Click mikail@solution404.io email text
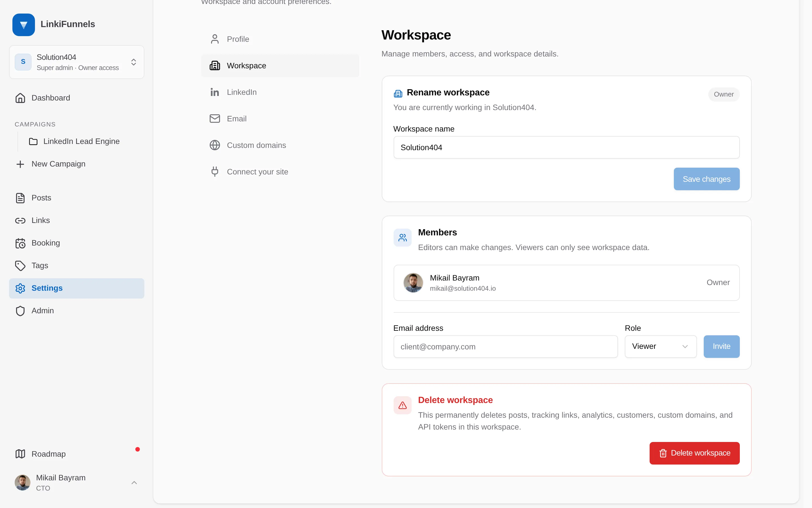812x508 pixels. click(x=463, y=288)
